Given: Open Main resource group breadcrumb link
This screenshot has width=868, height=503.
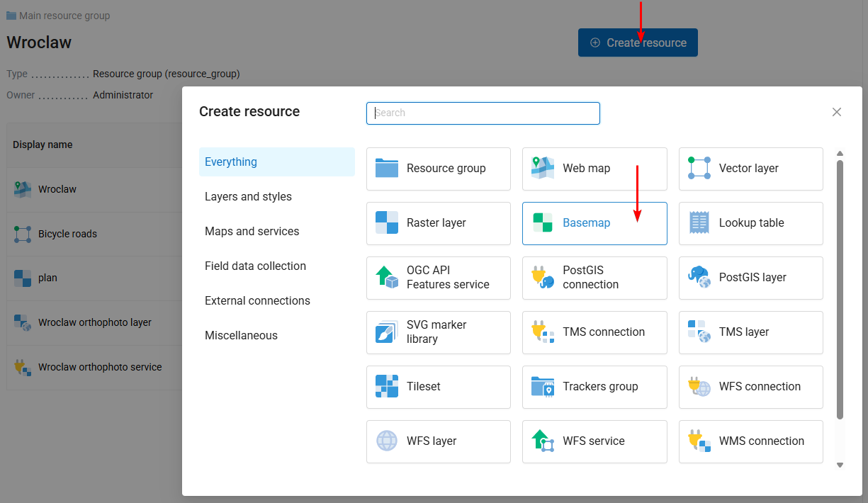Looking at the screenshot, I should coord(64,16).
